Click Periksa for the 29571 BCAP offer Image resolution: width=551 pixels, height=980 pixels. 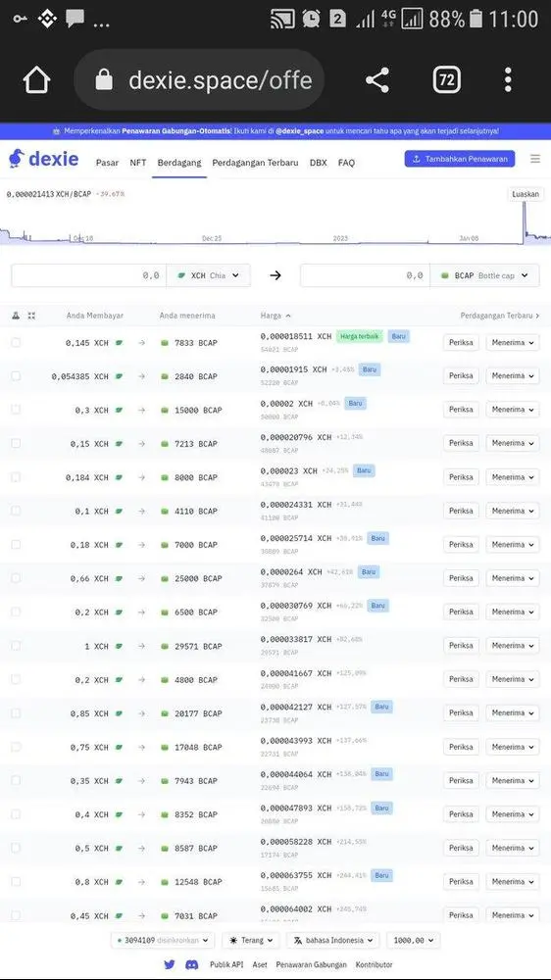click(461, 646)
